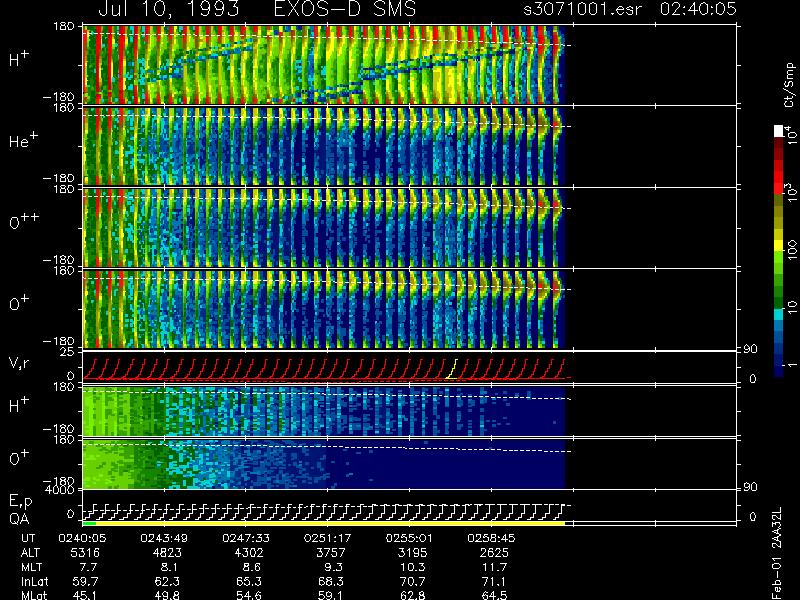This screenshot has height=600, width=800.
Task: Select the "MLat" row header
Action: pyautogui.click(x=34, y=595)
